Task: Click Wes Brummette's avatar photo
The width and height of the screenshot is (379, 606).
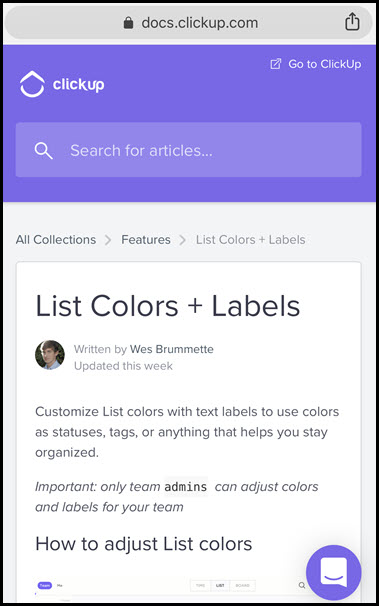Action: tap(50, 355)
